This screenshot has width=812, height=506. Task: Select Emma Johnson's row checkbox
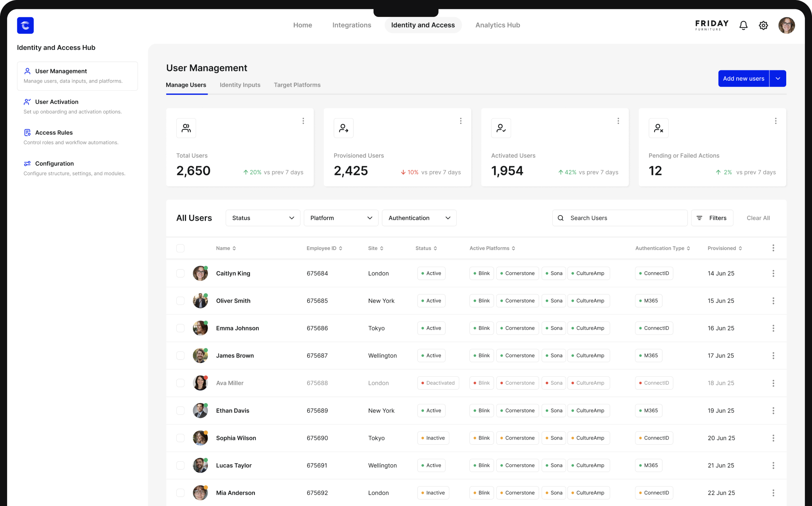[x=180, y=328]
